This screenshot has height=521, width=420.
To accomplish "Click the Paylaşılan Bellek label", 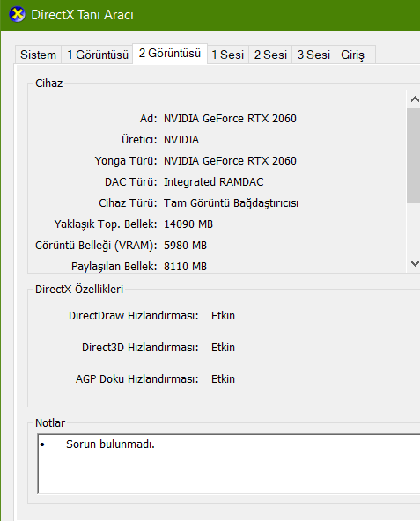I will pyautogui.click(x=114, y=267).
